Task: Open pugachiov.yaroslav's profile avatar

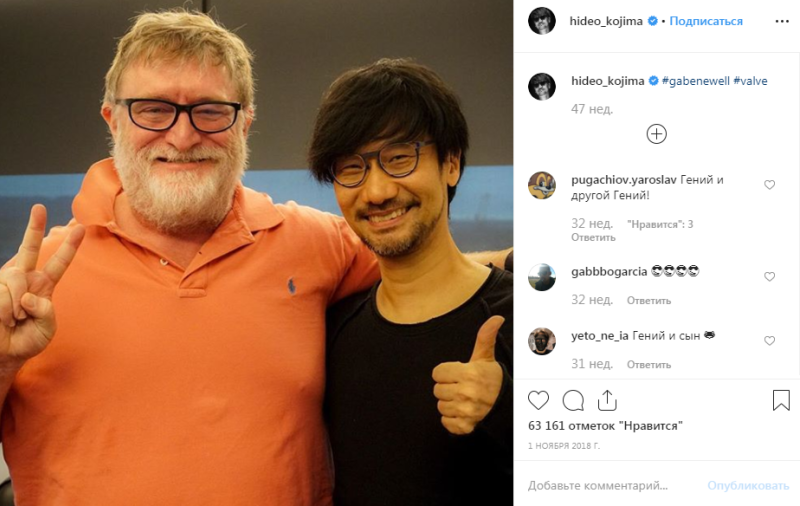Action: (542, 185)
